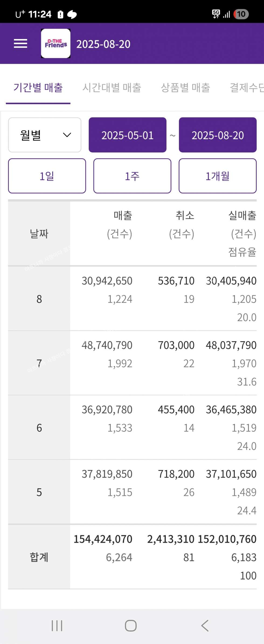The width and height of the screenshot is (264, 644).
Task: Tap the battery indicator in status bar
Action: (241, 14)
